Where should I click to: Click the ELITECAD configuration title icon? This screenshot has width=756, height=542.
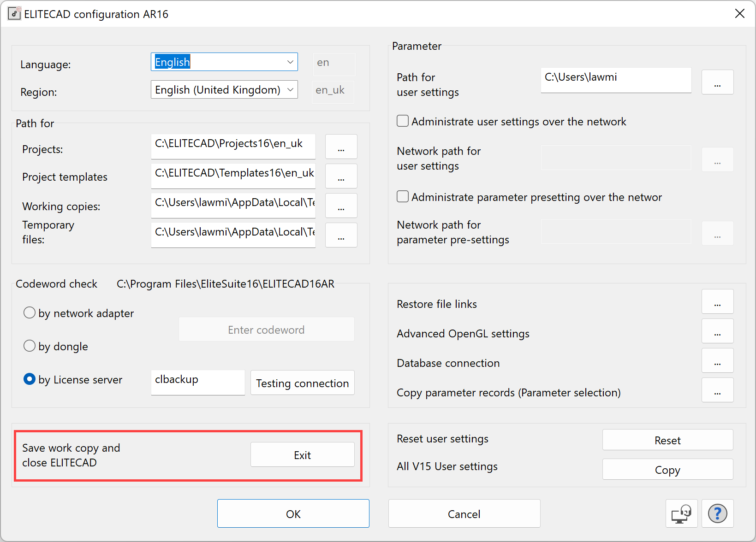coord(14,13)
